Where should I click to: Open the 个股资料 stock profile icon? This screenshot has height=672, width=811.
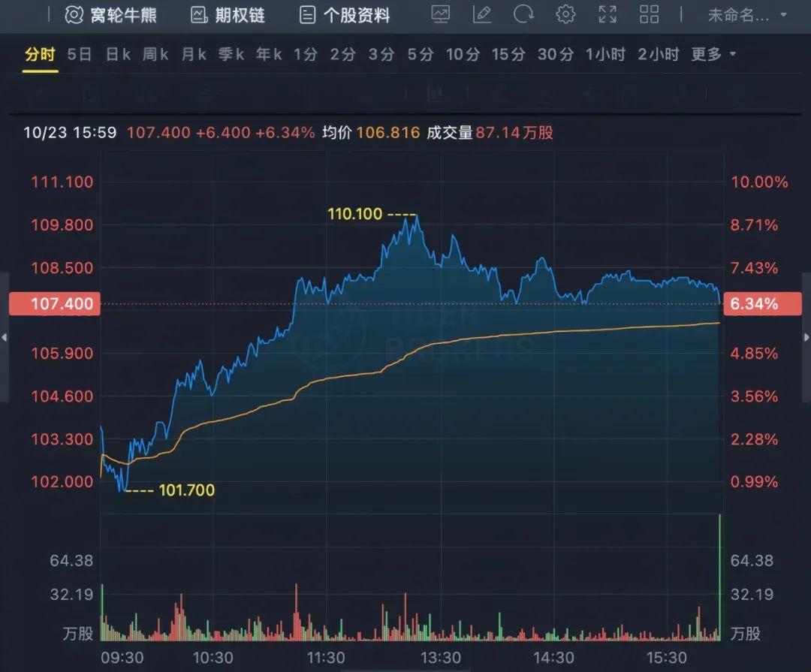coord(307,15)
